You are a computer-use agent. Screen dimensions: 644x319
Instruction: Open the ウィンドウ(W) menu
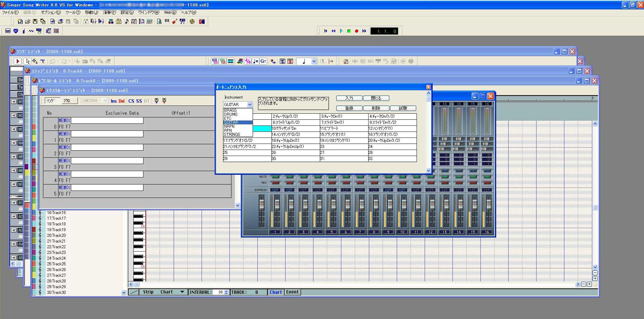point(148,12)
